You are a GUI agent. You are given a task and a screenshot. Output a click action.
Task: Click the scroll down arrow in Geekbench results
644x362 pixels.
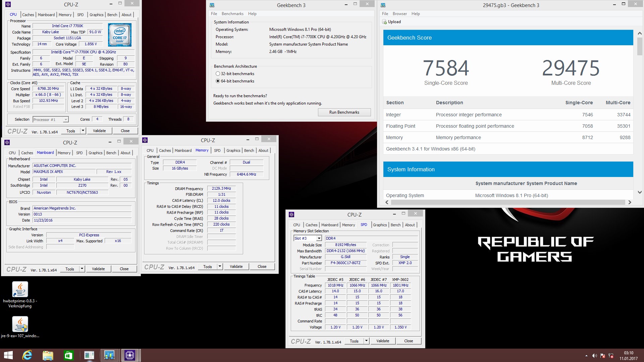[x=639, y=192]
